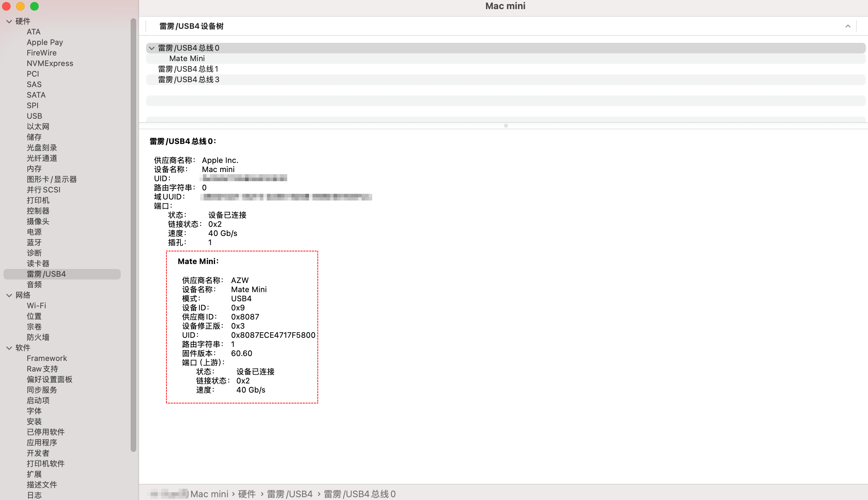
Task: Click 雷雳/USB4 in the bottom path bar
Action: [x=290, y=494]
